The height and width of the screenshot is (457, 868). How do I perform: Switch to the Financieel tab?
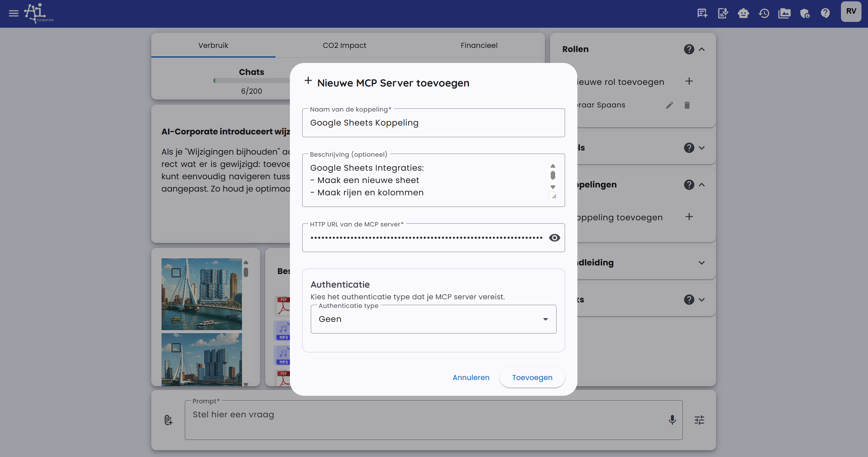(478, 45)
